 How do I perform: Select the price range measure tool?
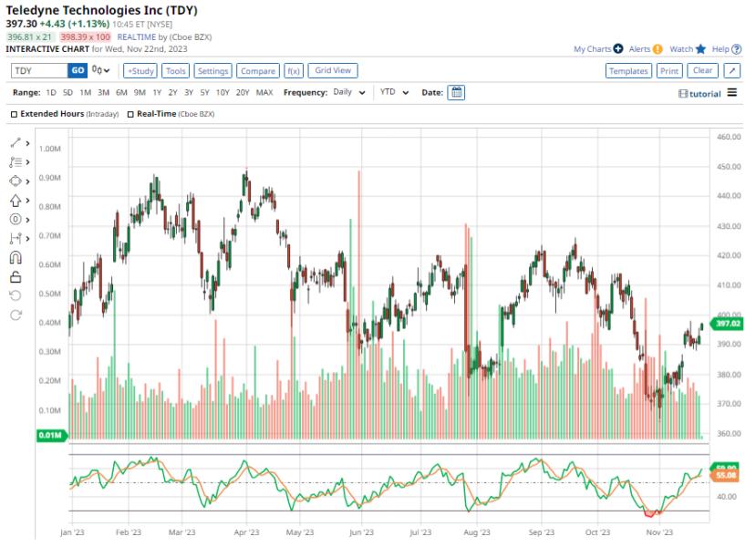[16, 238]
